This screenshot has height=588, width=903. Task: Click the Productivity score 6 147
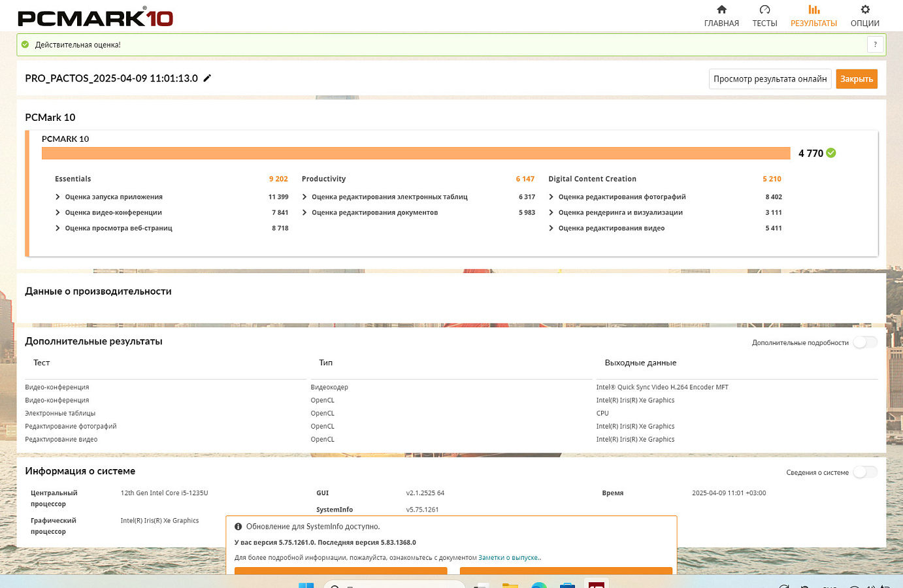[x=525, y=179]
